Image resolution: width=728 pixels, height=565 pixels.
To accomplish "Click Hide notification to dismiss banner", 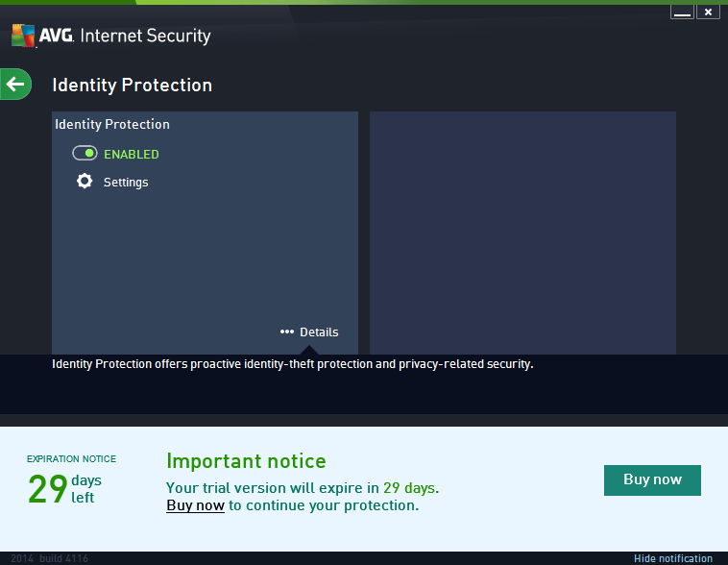I will [672, 558].
